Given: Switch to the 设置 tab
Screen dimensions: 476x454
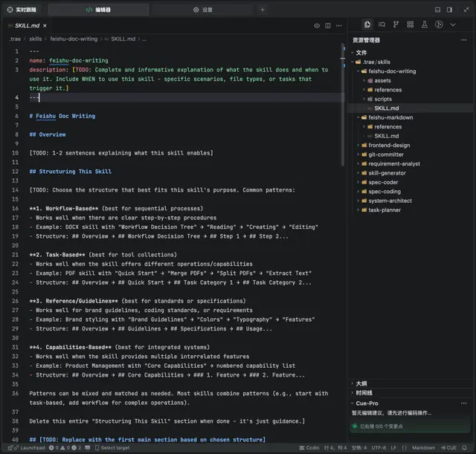Looking at the screenshot, I should pyautogui.click(x=203, y=10).
